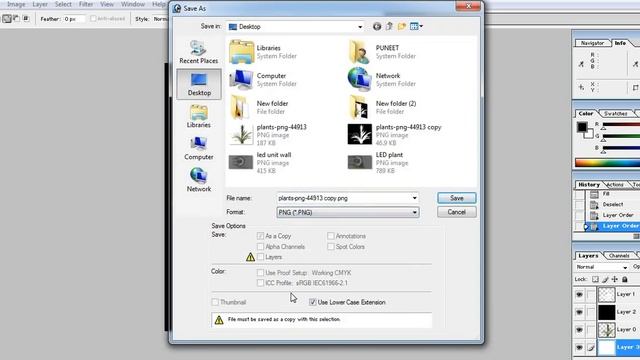This screenshot has width=640, height=360.
Task: Open the Select menu
Action: (63, 4)
